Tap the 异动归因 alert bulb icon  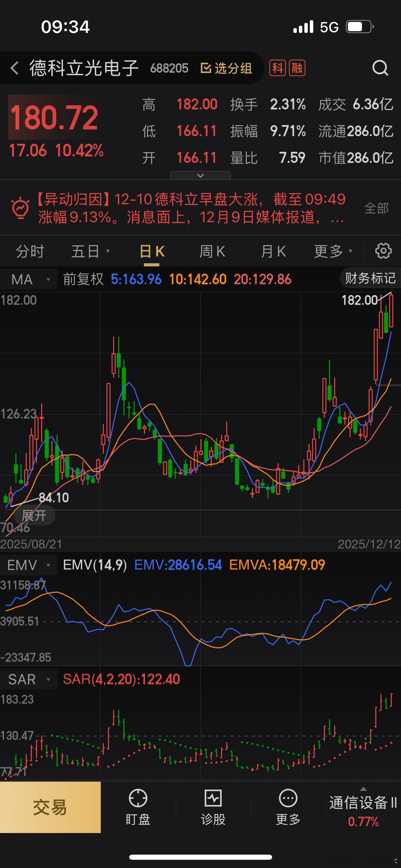click(20, 208)
